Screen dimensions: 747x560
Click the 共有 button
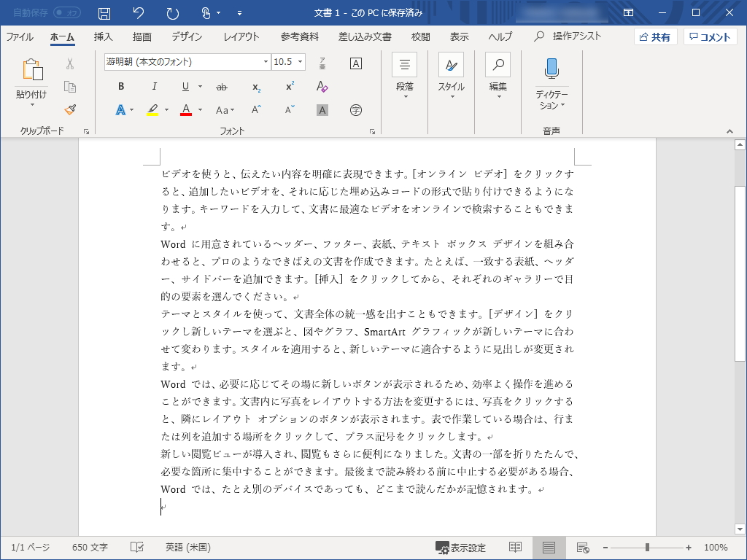tap(655, 36)
